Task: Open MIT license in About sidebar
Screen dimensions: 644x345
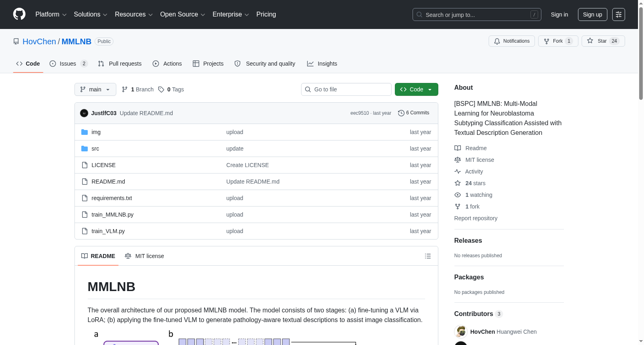Action: click(x=474, y=160)
